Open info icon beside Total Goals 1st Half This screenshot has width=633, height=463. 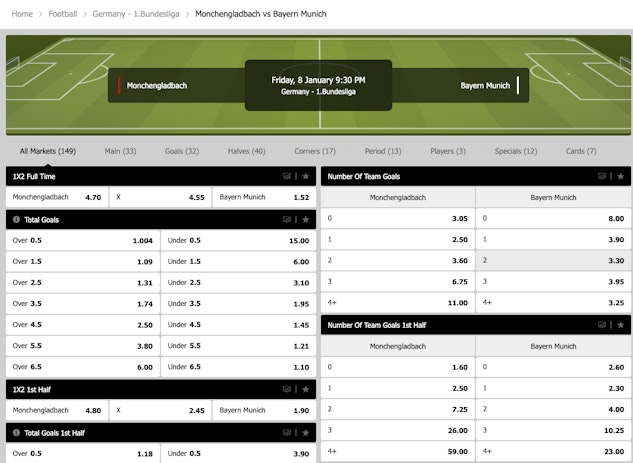16,433
